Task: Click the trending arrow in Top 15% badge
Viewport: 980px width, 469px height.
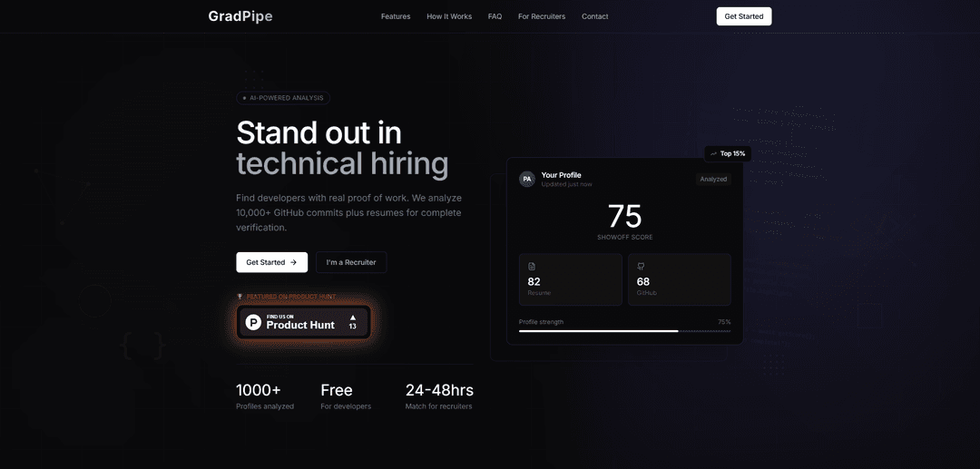Action: (x=714, y=153)
